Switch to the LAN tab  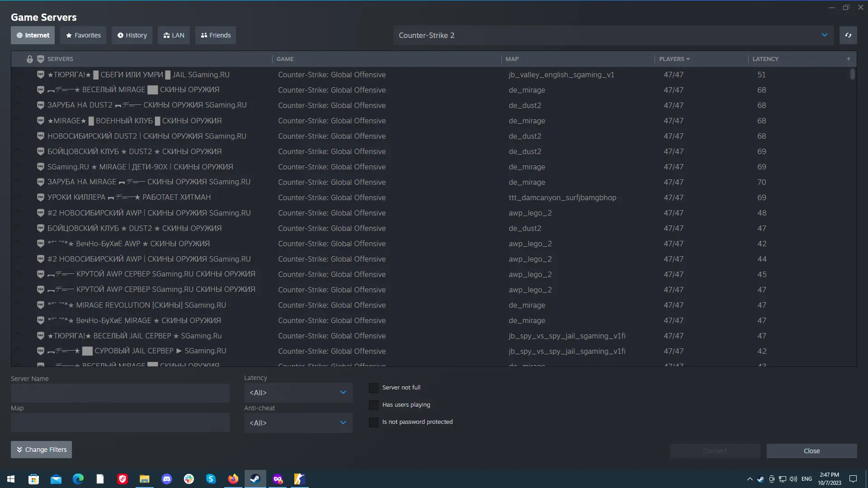click(x=174, y=35)
